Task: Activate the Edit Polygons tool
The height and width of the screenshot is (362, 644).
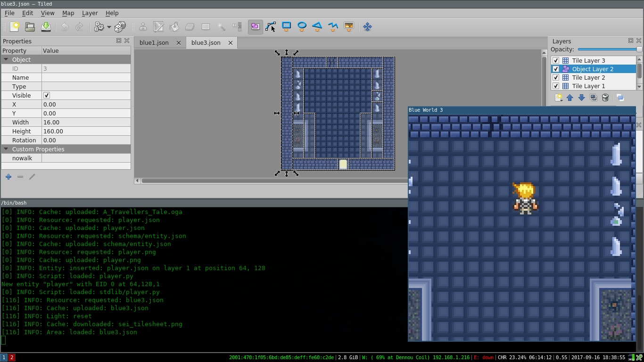Action: 271,26
